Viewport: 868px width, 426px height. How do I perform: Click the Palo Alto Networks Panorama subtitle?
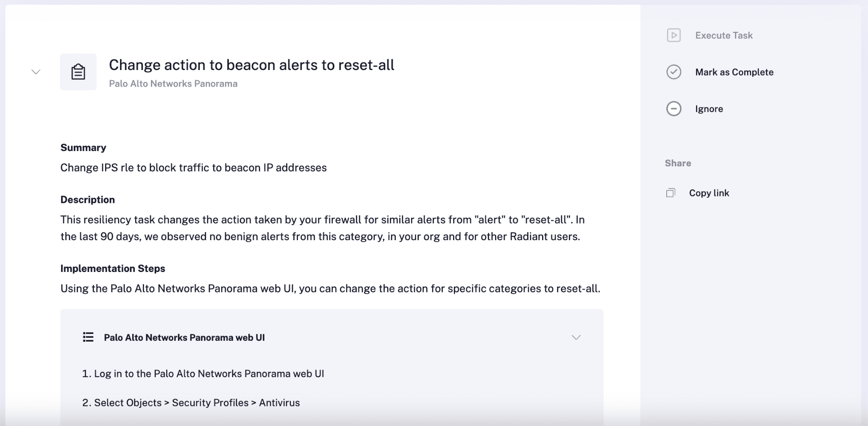pos(173,84)
